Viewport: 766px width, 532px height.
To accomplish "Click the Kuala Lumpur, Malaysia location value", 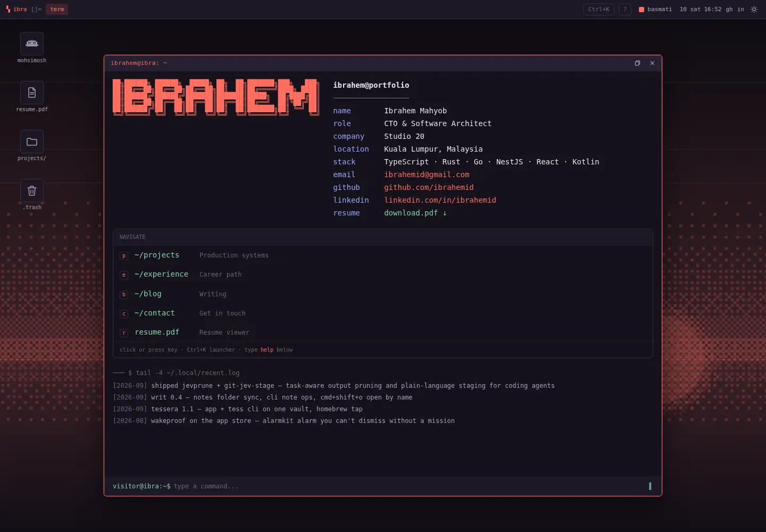I will click(x=434, y=149).
